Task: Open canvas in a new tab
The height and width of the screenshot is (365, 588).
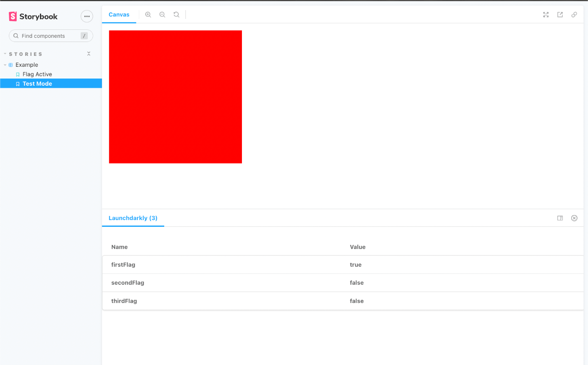Action: pos(560,15)
